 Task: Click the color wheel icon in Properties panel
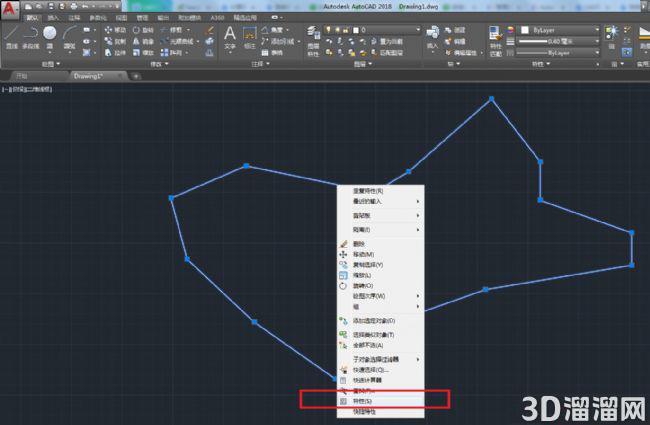point(510,30)
